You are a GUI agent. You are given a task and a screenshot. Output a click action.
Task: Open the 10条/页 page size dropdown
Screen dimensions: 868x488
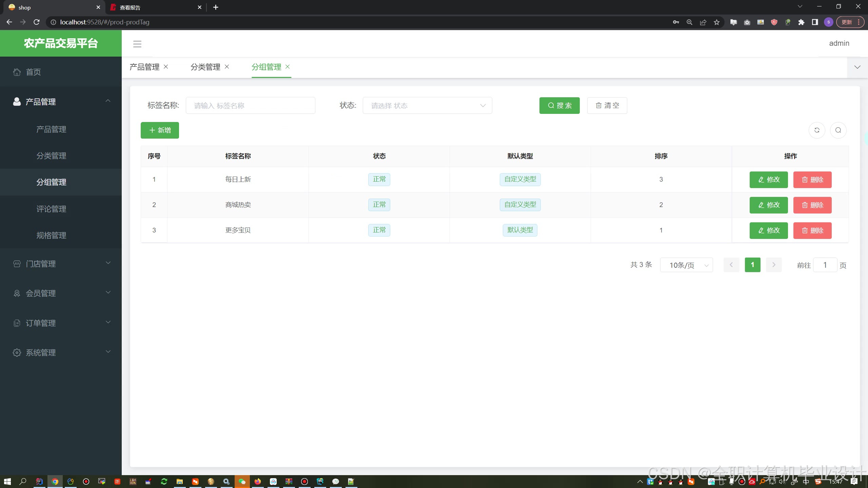[686, 265]
